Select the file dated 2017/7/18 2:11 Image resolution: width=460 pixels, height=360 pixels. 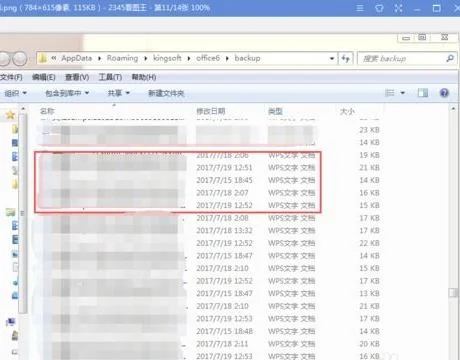210,344
